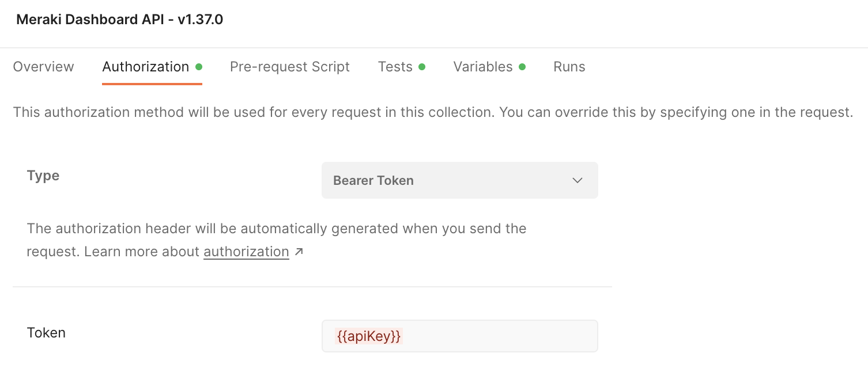Click the Meraki Dashboard API collection title

tap(119, 19)
